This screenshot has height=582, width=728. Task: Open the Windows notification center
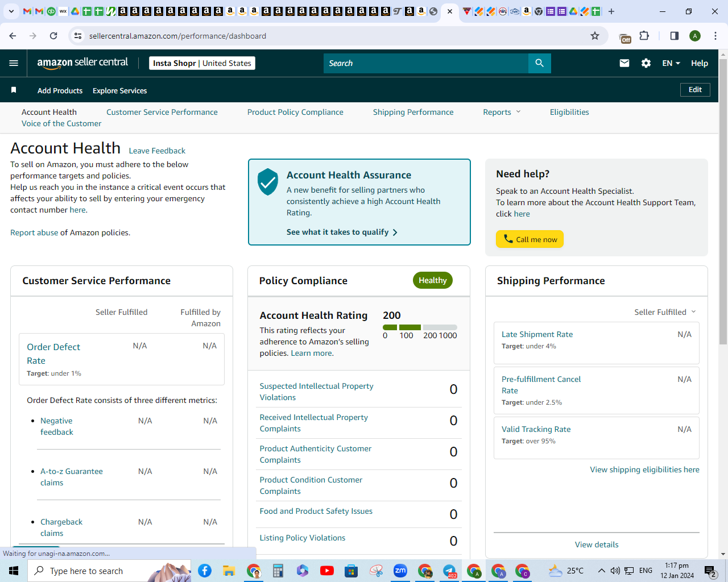click(x=710, y=571)
